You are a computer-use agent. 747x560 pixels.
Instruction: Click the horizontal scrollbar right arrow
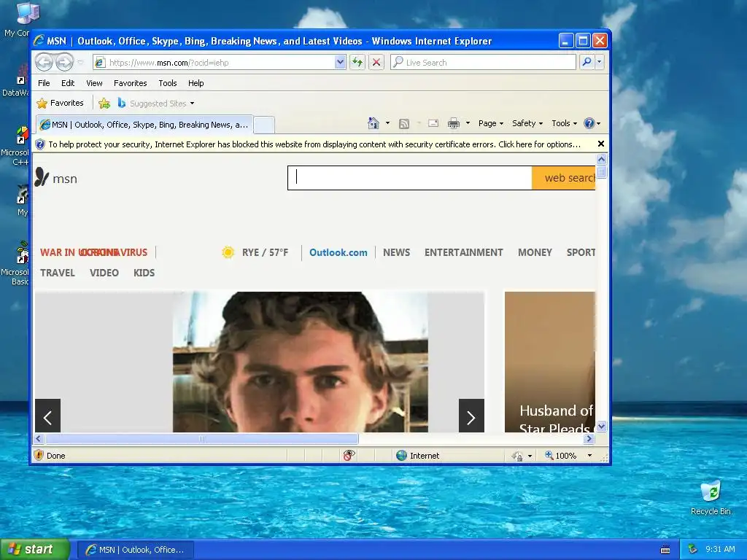pos(589,438)
